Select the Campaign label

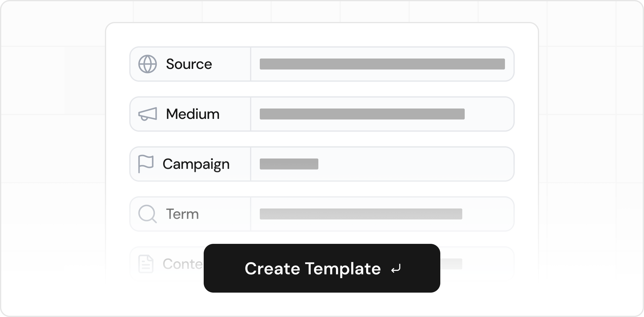pos(196,164)
